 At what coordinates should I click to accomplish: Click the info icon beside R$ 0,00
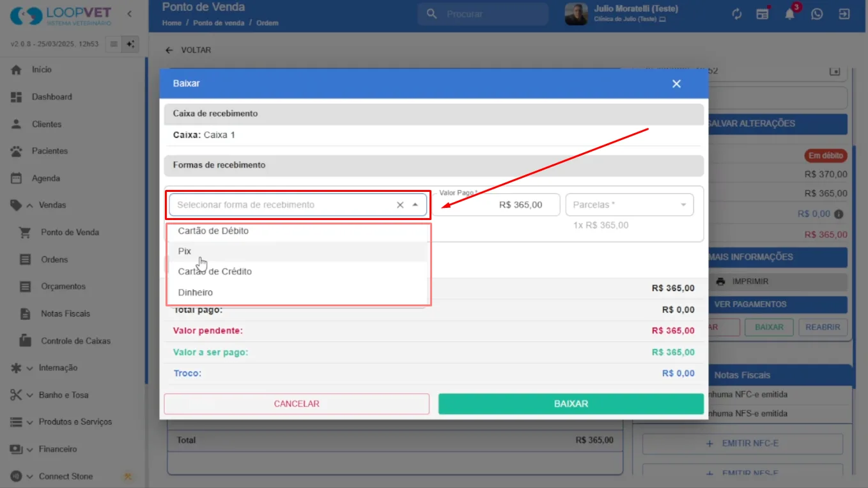[839, 214]
